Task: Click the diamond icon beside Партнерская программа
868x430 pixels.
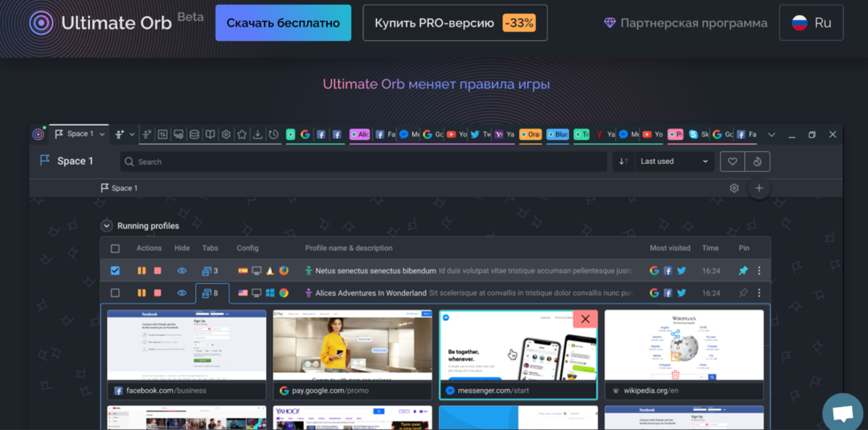Action: tap(609, 23)
